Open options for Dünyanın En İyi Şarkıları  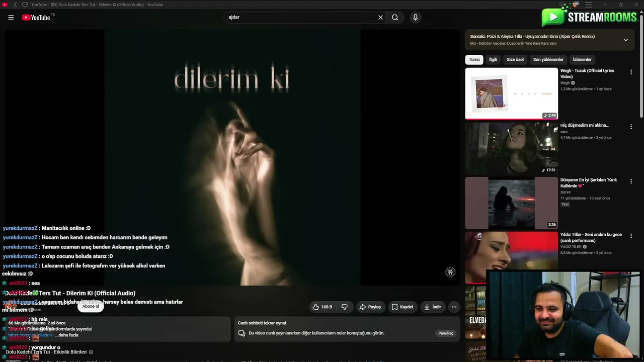click(631, 182)
